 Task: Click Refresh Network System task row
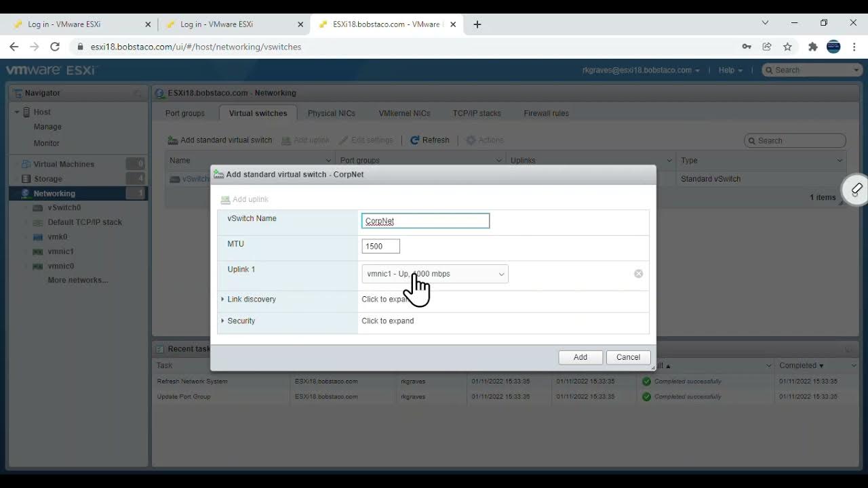[505, 381]
